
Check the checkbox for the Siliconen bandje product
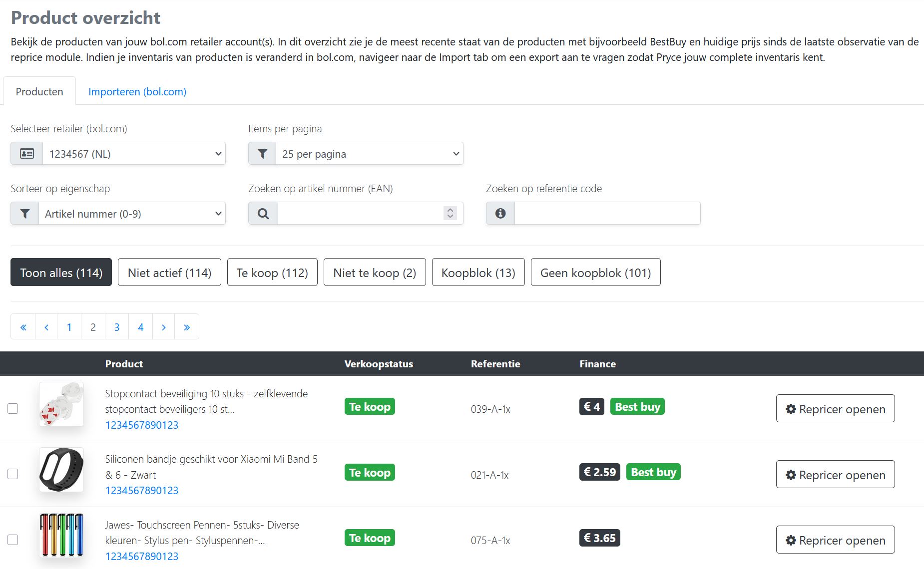click(13, 474)
